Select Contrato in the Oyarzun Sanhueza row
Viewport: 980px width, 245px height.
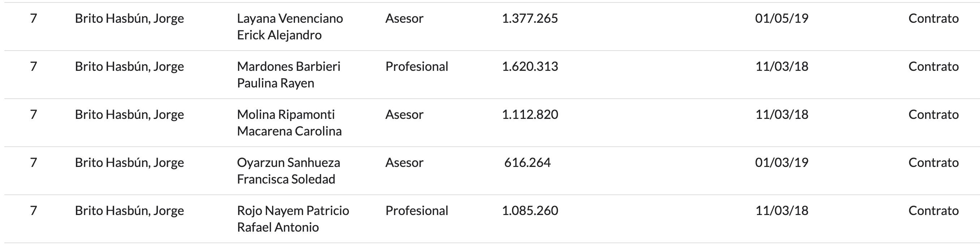tap(934, 163)
